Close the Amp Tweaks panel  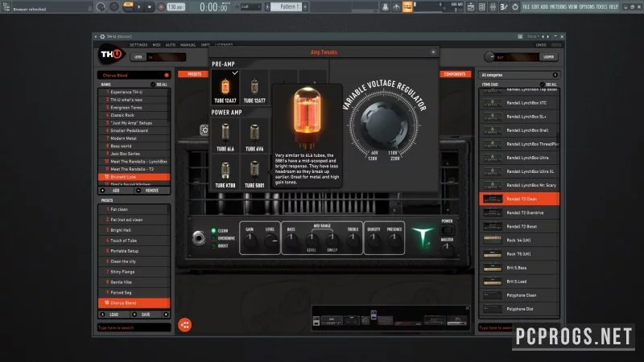pyautogui.click(x=433, y=52)
